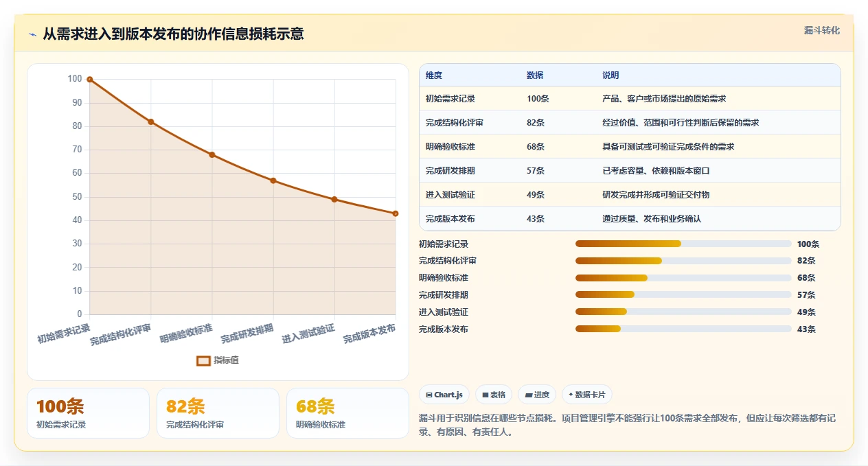Click the 说明 column header
The width and height of the screenshot is (868, 466).
point(610,75)
